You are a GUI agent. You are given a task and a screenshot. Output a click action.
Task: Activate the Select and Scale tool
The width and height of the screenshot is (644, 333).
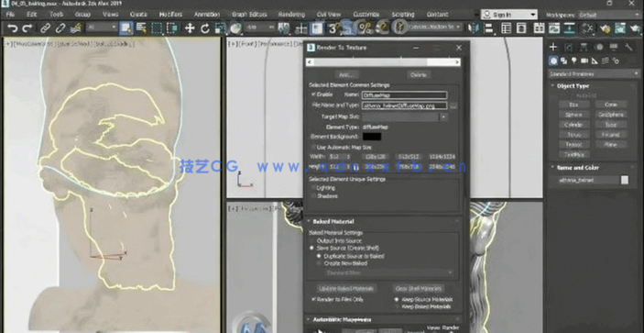point(220,28)
